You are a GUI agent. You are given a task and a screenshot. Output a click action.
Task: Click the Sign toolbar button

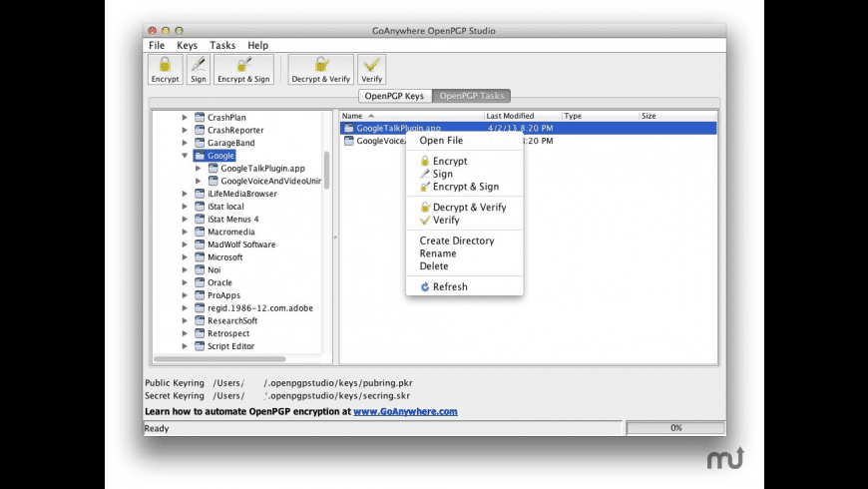tap(199, 70)
